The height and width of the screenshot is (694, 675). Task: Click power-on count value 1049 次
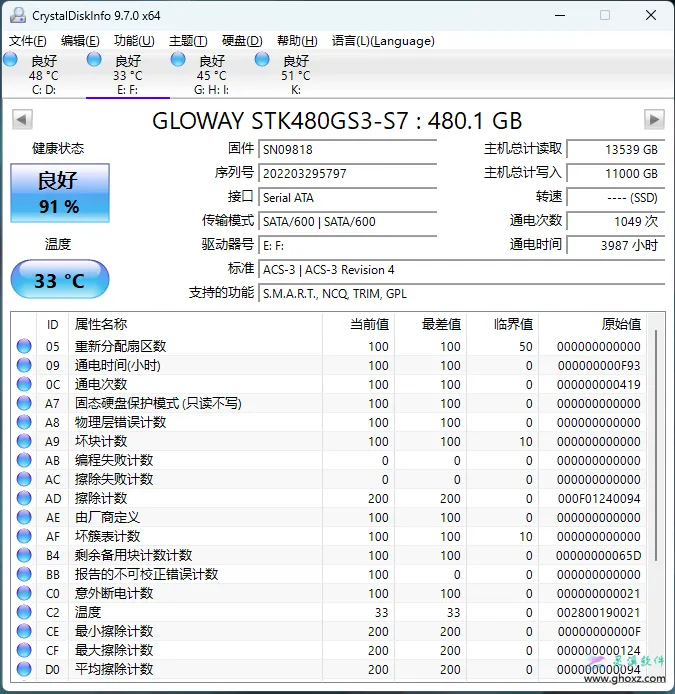(x=616, y=221)
